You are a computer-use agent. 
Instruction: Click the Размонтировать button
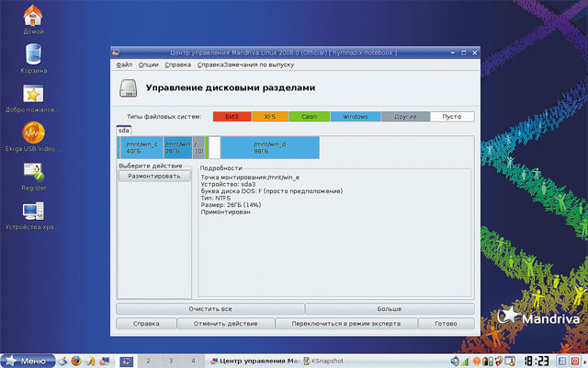click(154, 176)
